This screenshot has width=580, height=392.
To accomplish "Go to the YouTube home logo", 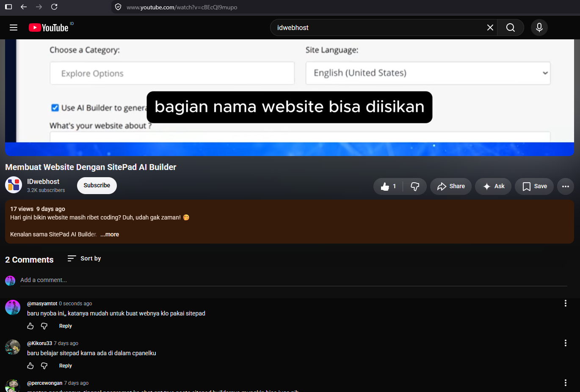I will 48,27.
